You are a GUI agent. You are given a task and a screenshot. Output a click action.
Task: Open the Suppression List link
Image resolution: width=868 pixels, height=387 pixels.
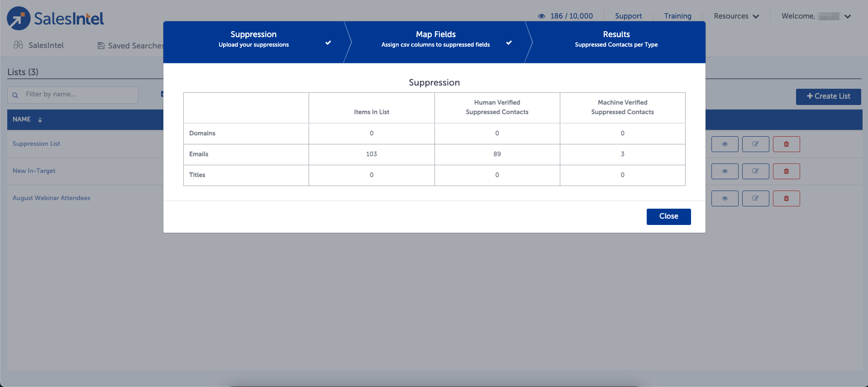[36, 144]
